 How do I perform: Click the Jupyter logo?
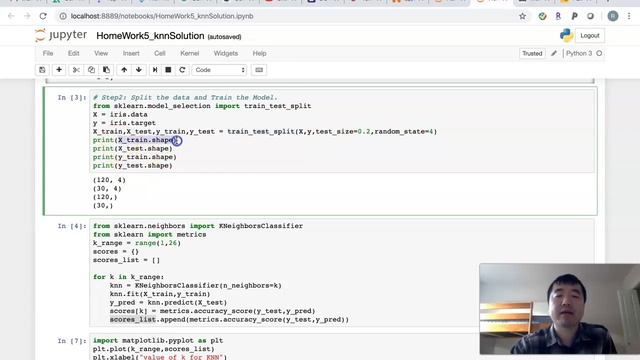(61, 36)
